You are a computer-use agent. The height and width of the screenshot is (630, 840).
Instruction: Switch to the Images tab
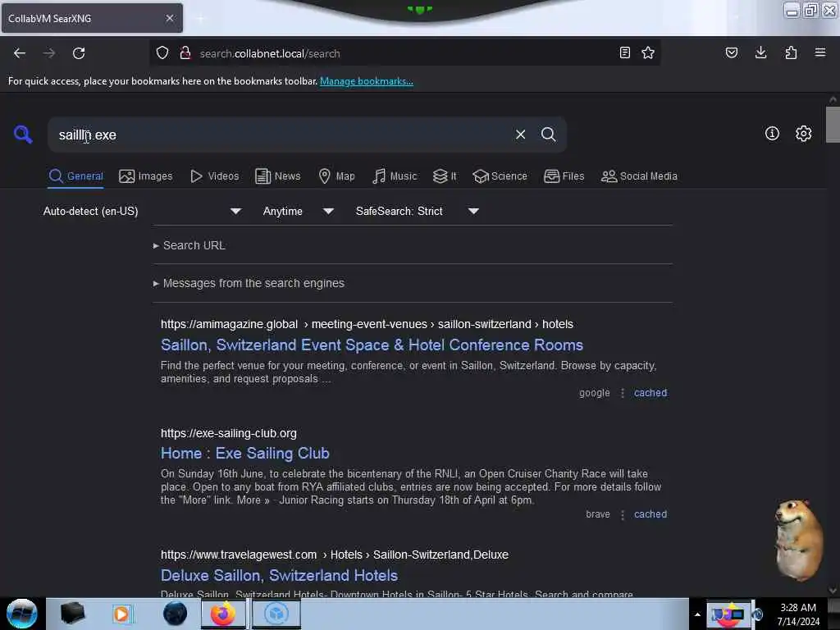146,176
